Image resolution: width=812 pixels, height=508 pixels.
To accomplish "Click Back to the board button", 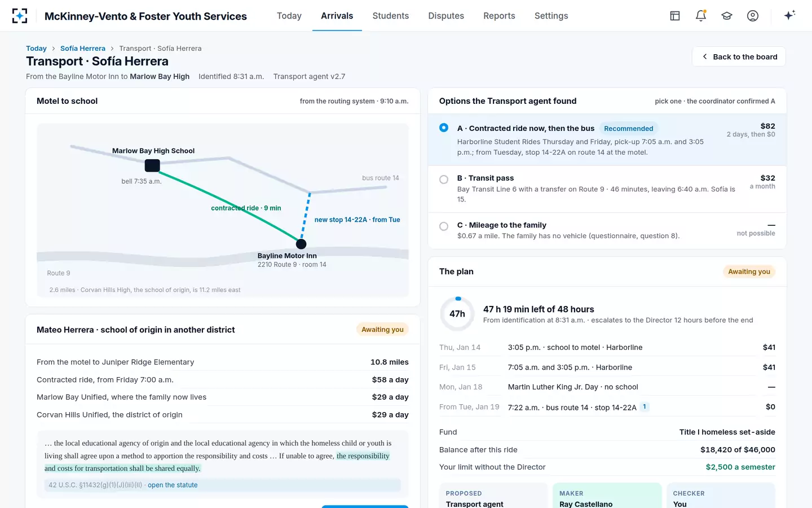I will click(x=739, y=56).
